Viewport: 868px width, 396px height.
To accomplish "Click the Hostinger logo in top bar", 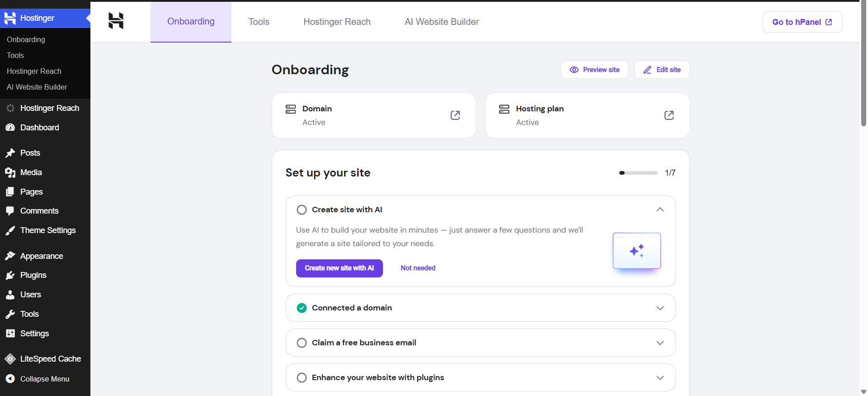I will click(116, 21).
